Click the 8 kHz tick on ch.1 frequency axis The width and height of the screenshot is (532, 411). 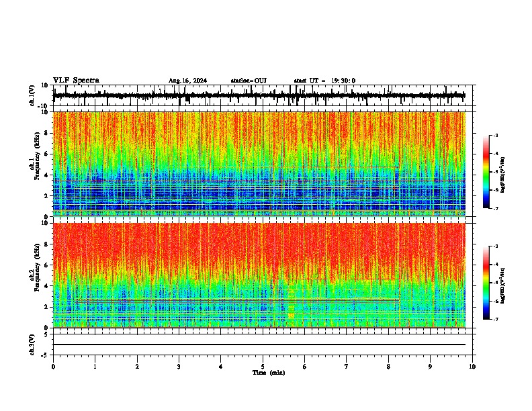[x=46, y=133]
